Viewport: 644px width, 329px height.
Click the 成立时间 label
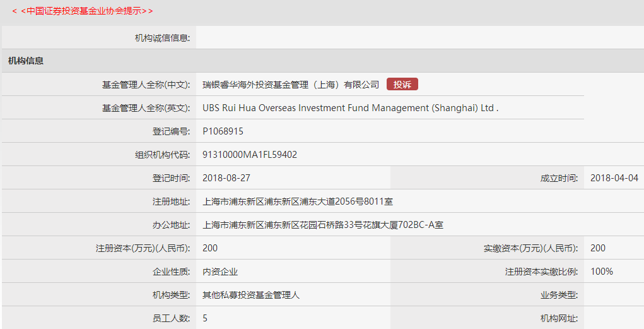(x=559, y=178)
